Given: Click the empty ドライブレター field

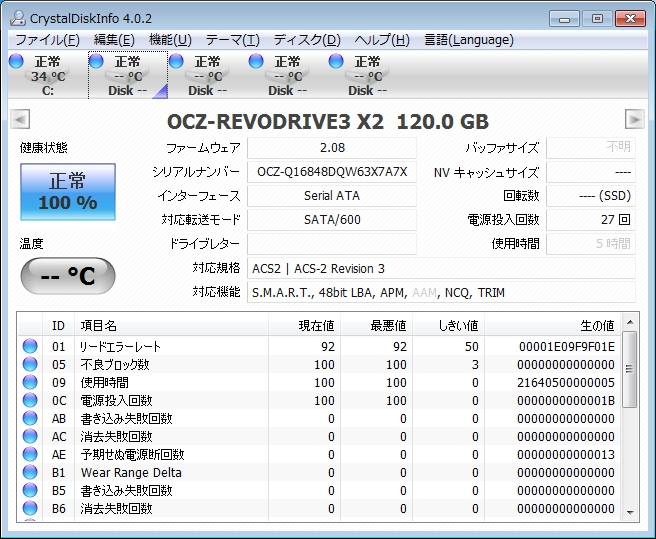Looking at the screenshot, I should pyautogui.click(x=332, y=244).
